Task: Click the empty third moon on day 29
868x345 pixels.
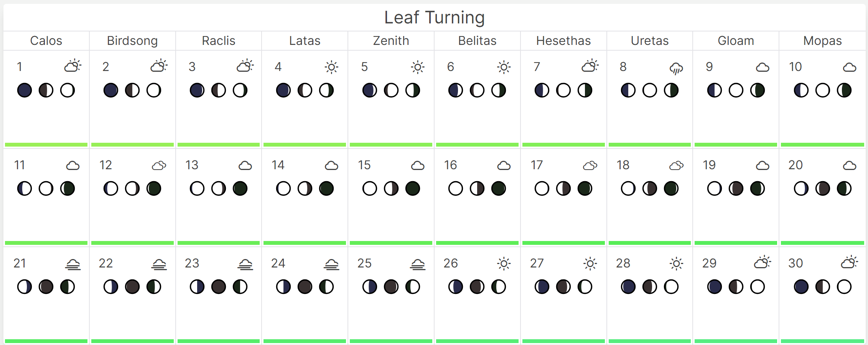Action: point(758,287)
